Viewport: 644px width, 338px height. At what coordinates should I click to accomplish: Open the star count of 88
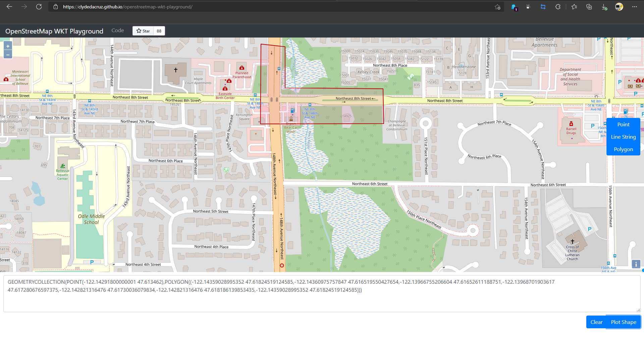pos(159,31)
